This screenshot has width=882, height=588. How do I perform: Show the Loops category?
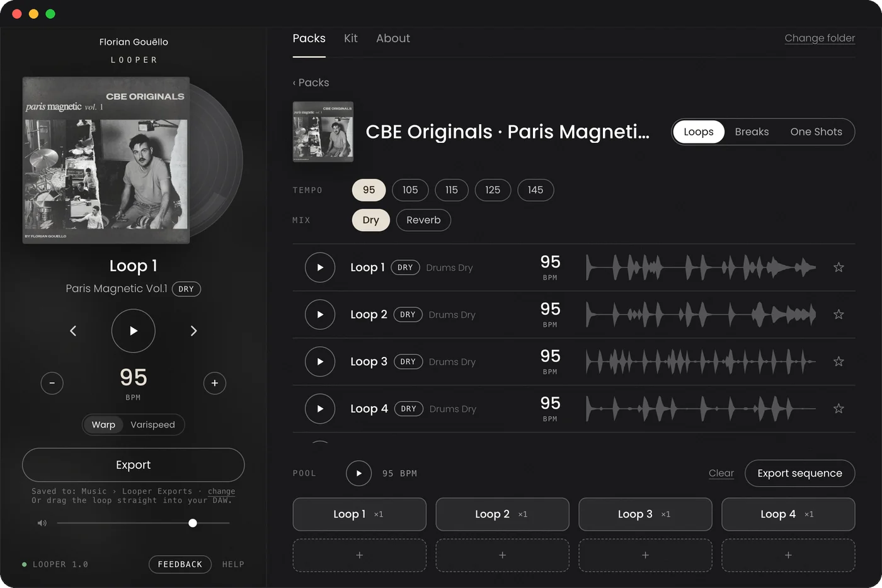699,132
